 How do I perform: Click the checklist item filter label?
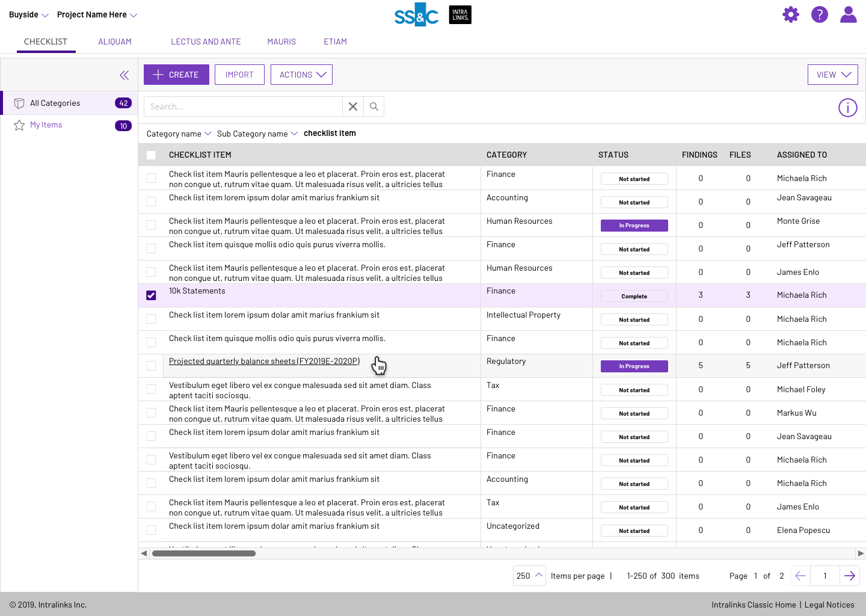click(330, 133)
